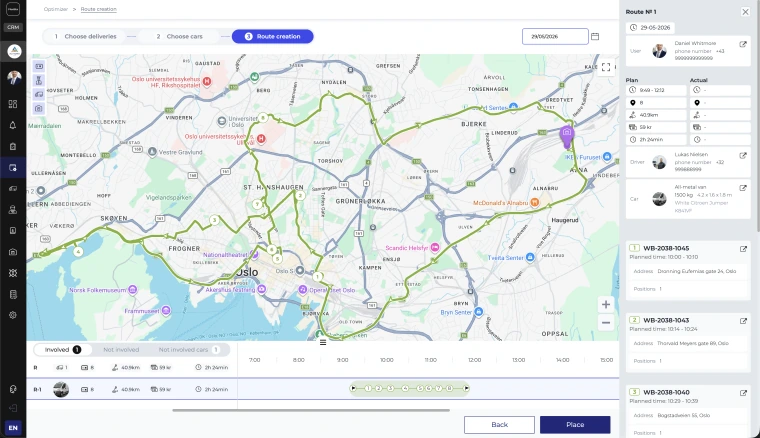The width and height of the screenshot is (760, 438).
Task: Open the calendar date picker icon
Action: [595, 36]
